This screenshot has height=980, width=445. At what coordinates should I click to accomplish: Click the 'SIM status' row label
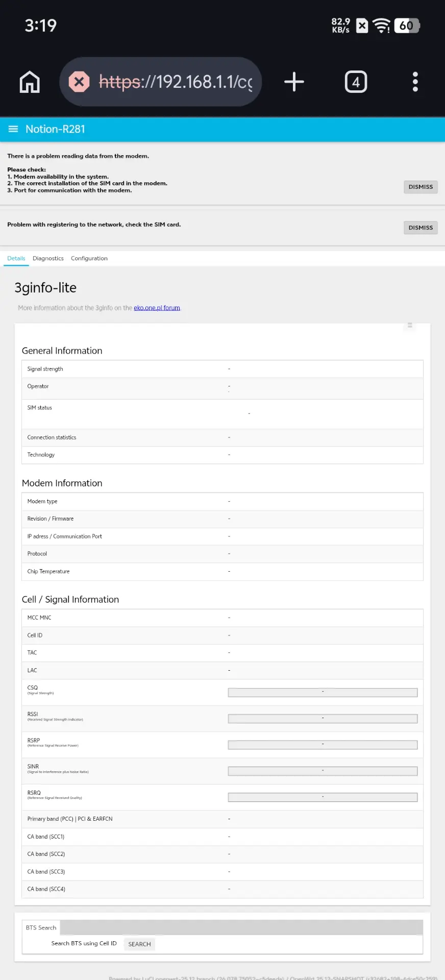39,408
